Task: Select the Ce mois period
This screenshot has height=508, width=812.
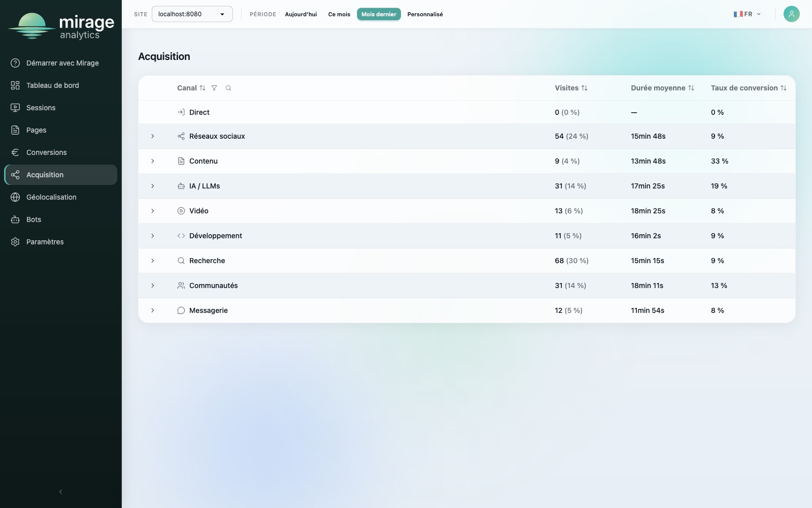Action: tap(339, 14)
